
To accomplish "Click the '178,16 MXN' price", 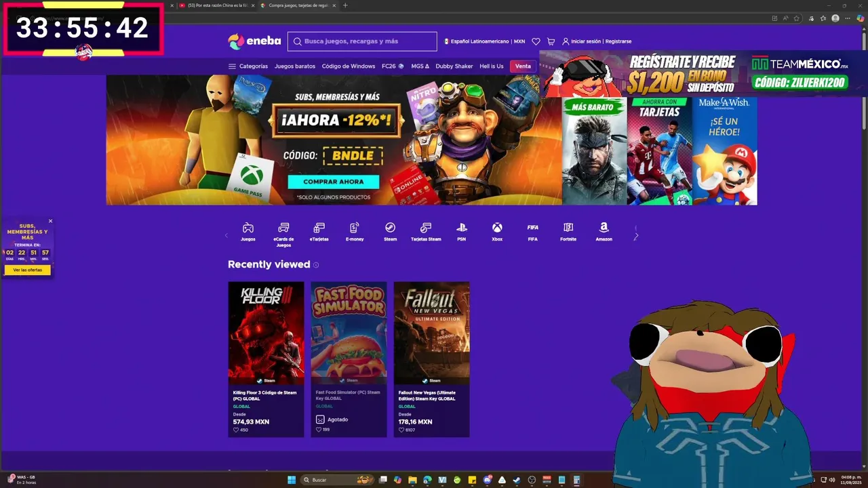I will pyautogui.click(x=415, y=422).
